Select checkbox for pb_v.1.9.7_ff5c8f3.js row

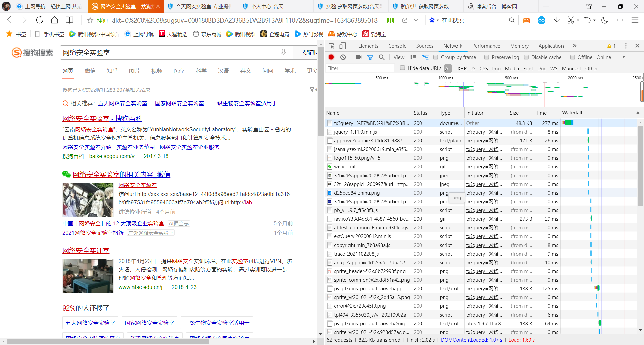tap(330, 210)
